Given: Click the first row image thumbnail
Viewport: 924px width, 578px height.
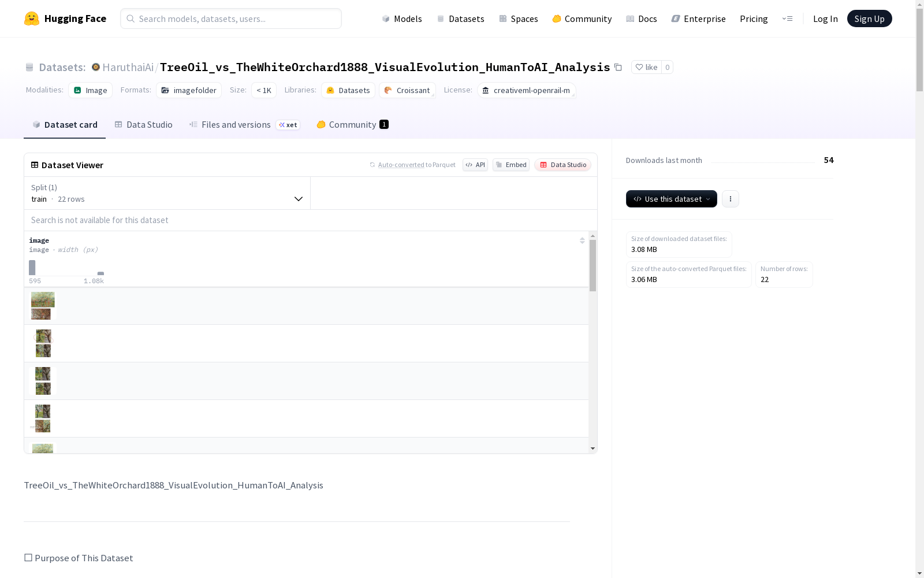Looking at the screenshot, I should point(43,306).
